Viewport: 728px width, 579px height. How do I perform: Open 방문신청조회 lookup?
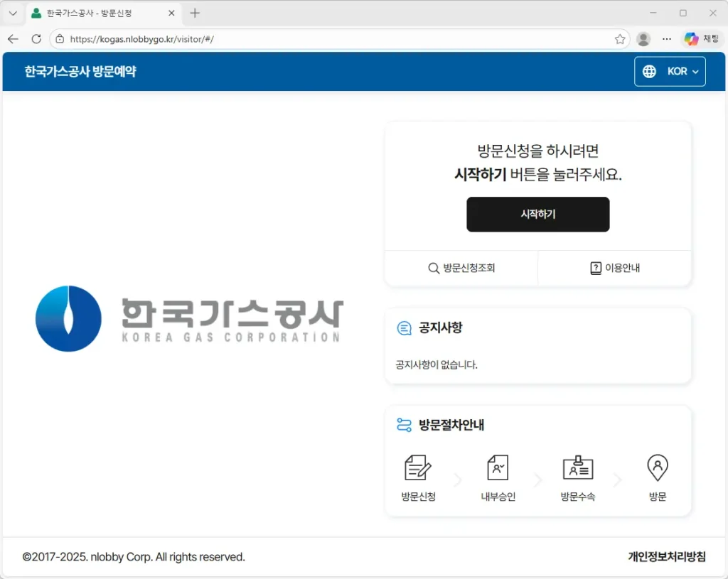pos(461,269)
